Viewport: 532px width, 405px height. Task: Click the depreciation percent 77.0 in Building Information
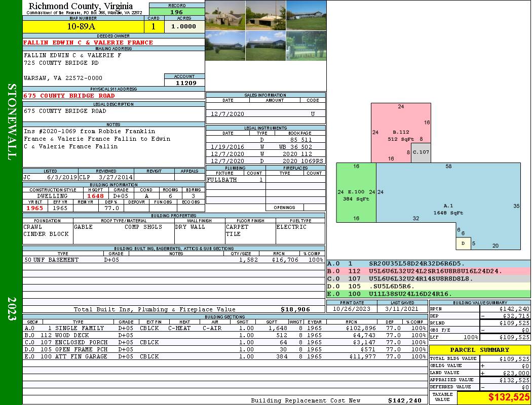(x=111, y=208)
